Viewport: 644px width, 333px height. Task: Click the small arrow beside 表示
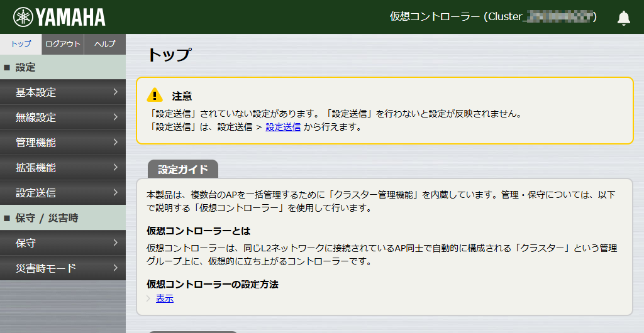[x=149, y=299]
